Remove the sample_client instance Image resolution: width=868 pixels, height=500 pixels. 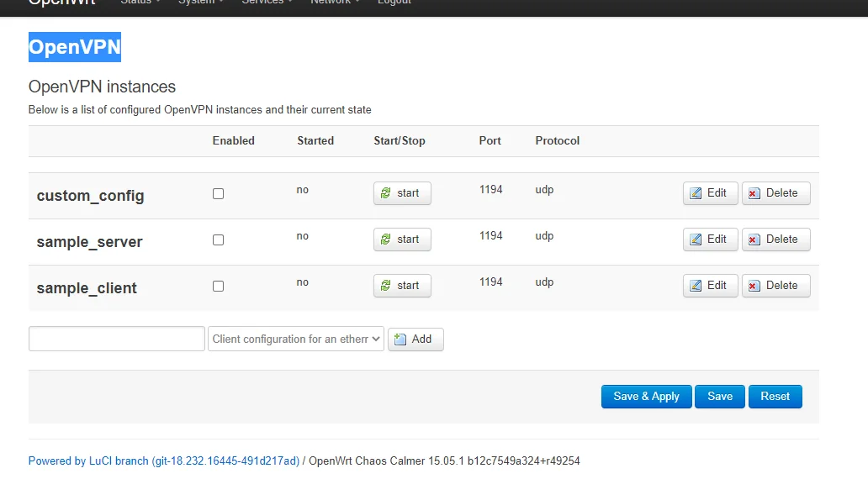pos(775,286)
